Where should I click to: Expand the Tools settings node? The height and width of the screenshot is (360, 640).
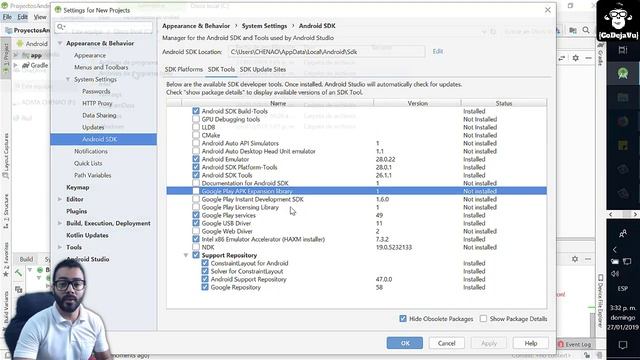[60, 247]
